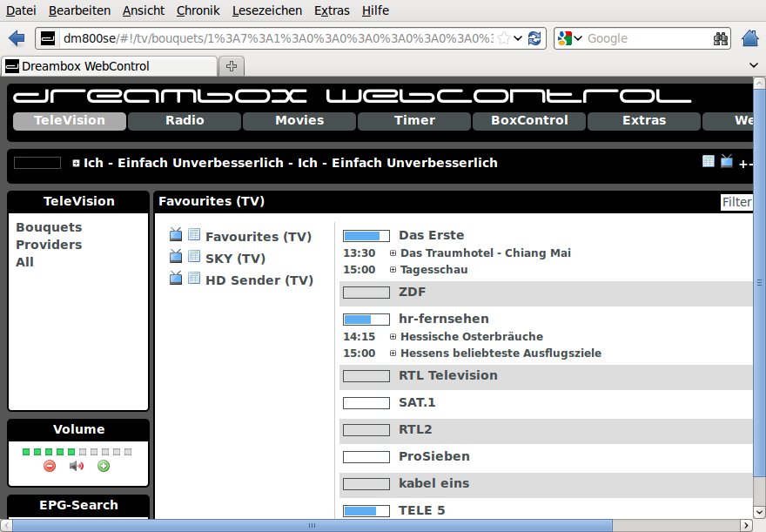This screenshot has height=532, width=766.
Task: Click the stream TV icon in current service bar
Action: tap(727, 161)
